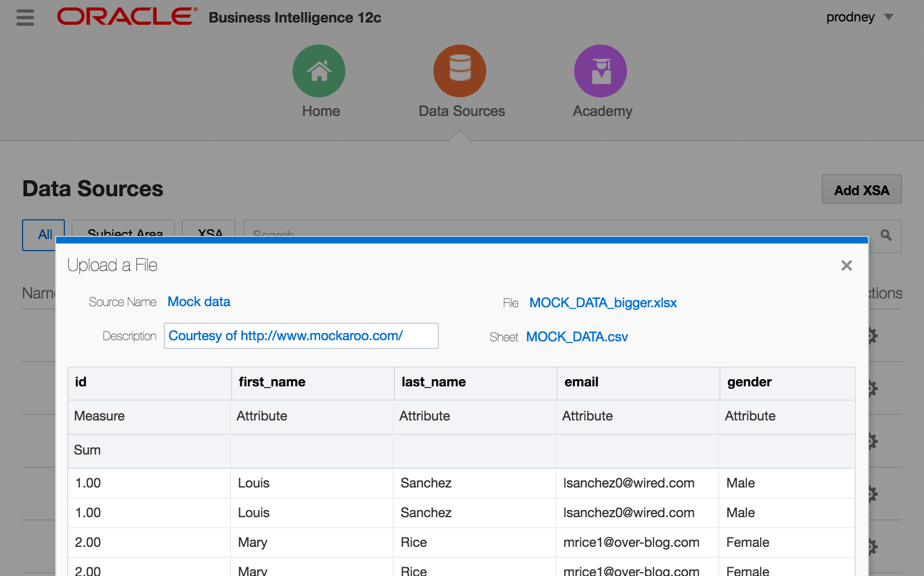Open the purple Academy icon
This screenshot has height=576, width=924.
coord(601,71)
